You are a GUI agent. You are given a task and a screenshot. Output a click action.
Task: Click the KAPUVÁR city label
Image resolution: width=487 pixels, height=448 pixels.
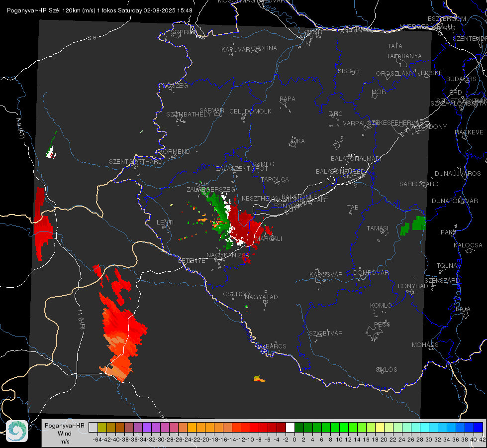236,50
